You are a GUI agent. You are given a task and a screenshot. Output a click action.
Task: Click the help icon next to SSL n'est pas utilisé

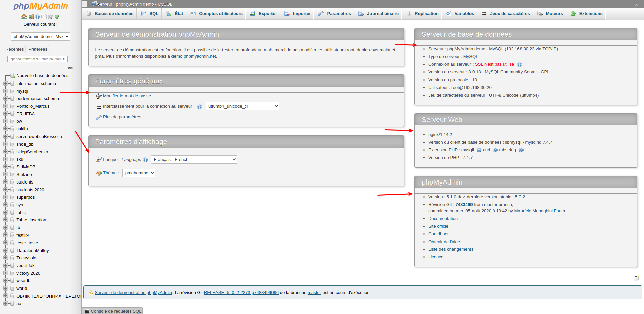(520, 64)
